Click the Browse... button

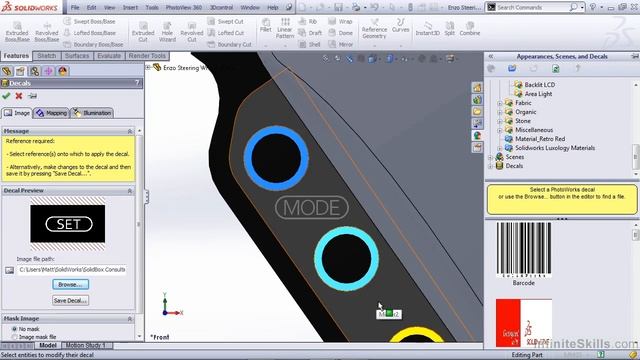pyautogui.click(x=71, y=284)
